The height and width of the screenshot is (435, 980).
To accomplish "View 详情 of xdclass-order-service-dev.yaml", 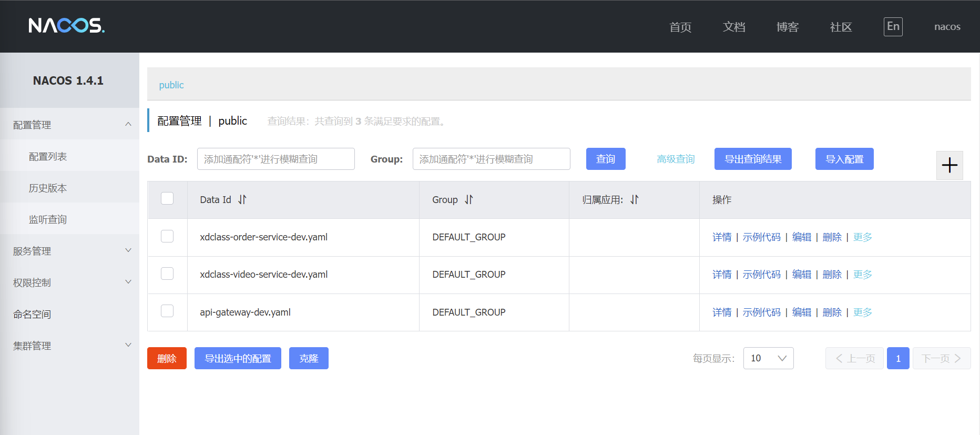I will tap(722, 237).
